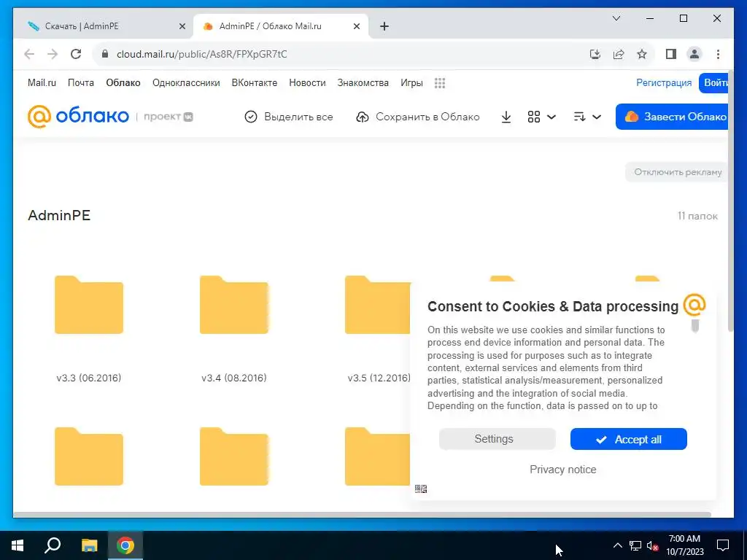Open the Chrome side panel
The width and height of the screenshot is (747, 560).
point(671,54)
